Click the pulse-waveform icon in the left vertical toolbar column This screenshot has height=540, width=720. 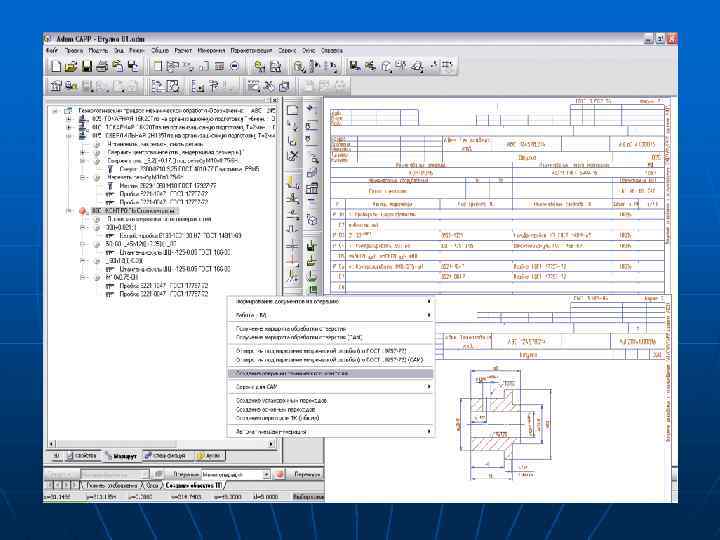pos(292,228)
